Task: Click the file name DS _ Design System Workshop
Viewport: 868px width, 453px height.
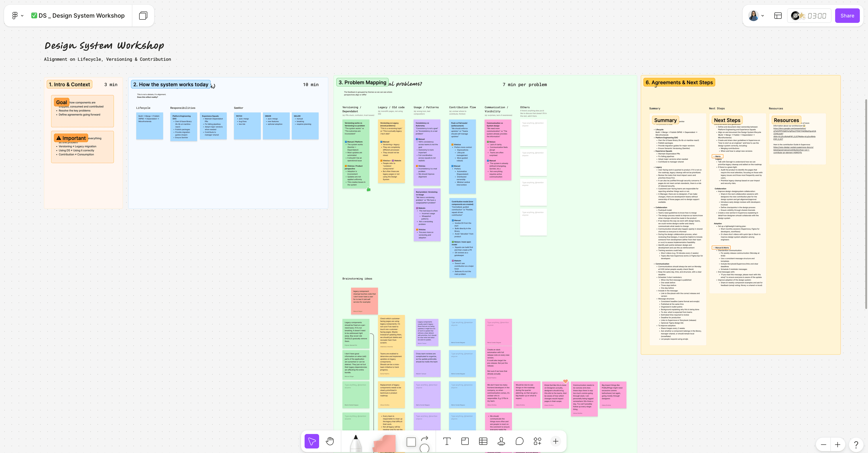Action: 82,15
